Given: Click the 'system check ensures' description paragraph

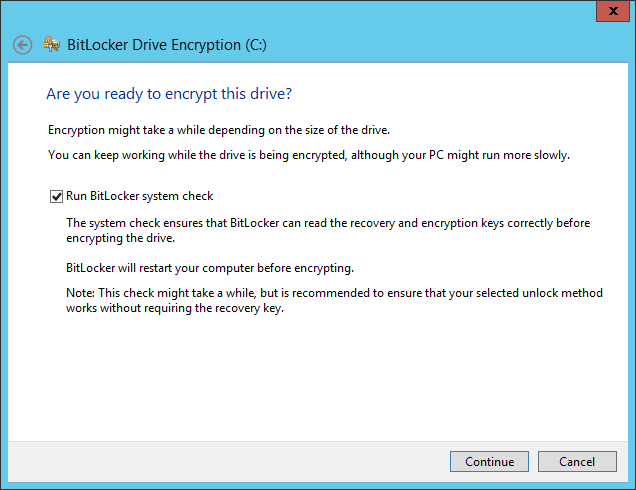Looking at the screenshot, I should tap(328, 230).
